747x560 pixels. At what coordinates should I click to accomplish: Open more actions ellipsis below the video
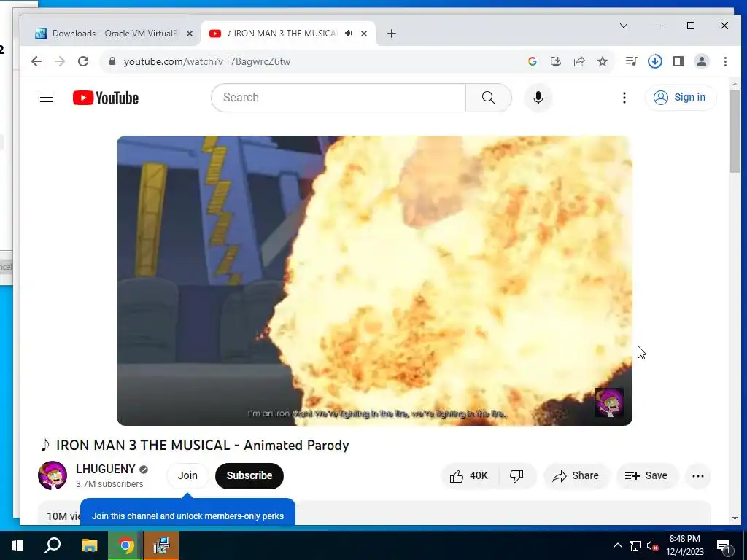pos(698,475)
